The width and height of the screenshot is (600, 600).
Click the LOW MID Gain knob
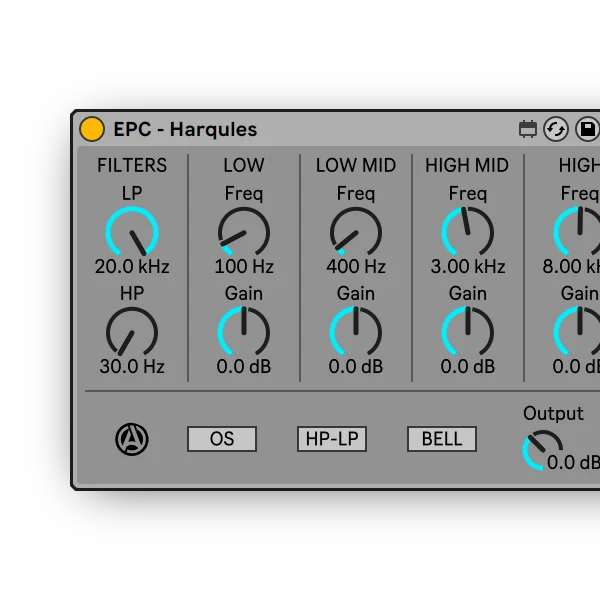click(356, 332)
